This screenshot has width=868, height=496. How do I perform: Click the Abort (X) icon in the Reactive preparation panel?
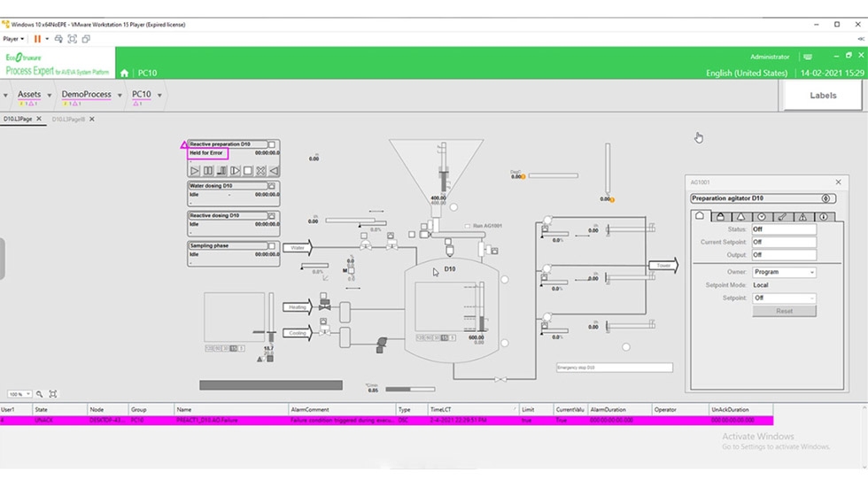pos(260,171)
